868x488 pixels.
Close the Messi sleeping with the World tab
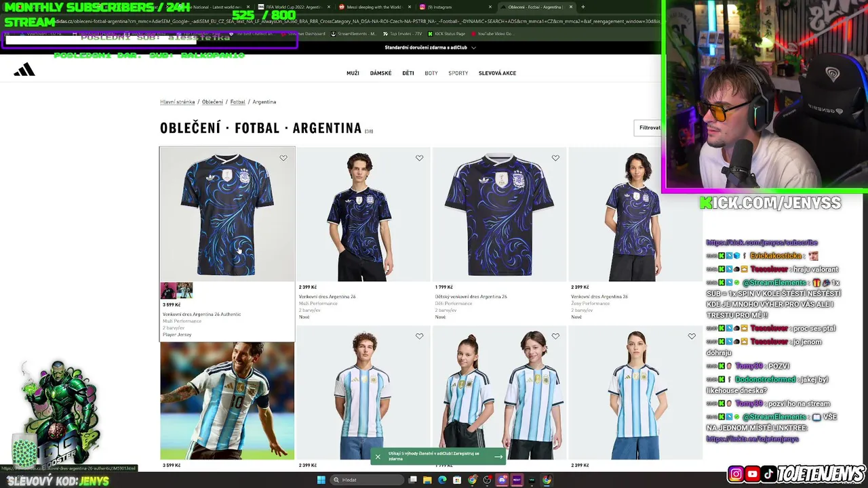point(409,7)
